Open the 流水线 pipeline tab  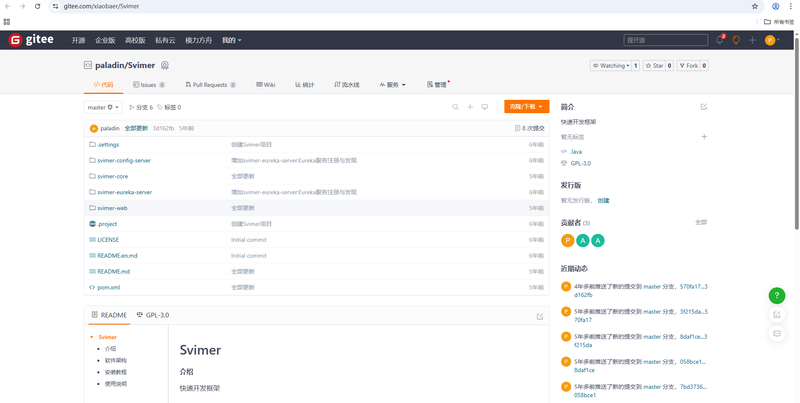coord(347,85)
